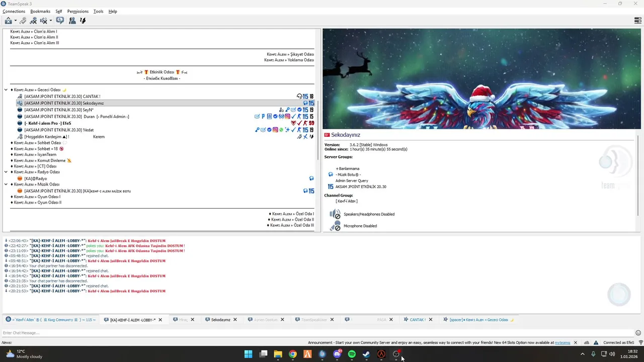The height and width of the screenshot is (362, 644).
Task: Open the Tools menu
Action: [x=98, y=11]
